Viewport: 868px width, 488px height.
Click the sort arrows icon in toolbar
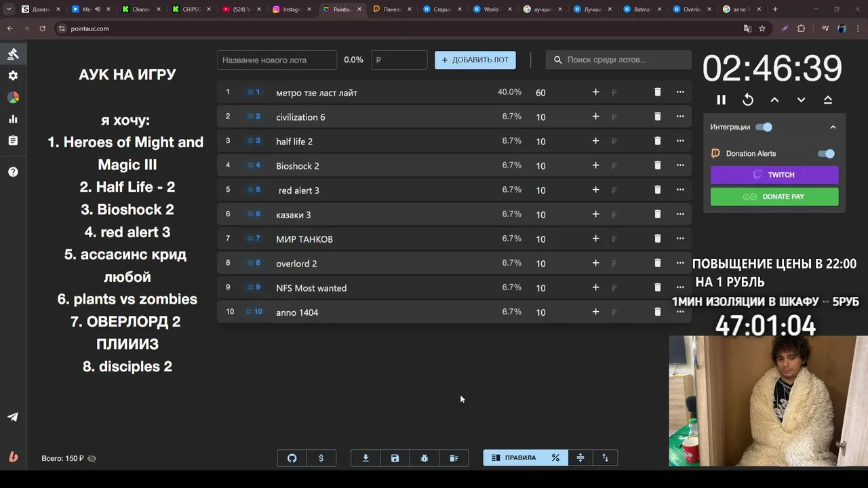pyautogui.click(x=606, y=458)
